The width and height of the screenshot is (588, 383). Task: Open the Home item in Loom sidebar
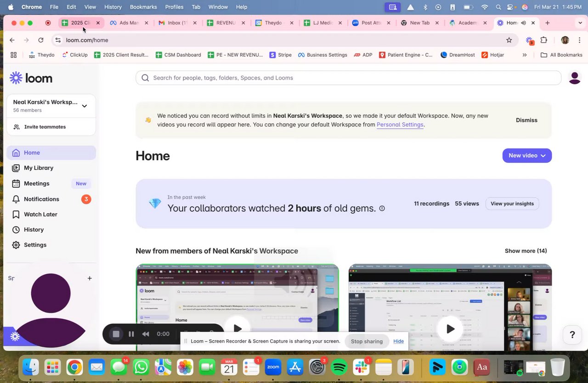pos(51,153)
